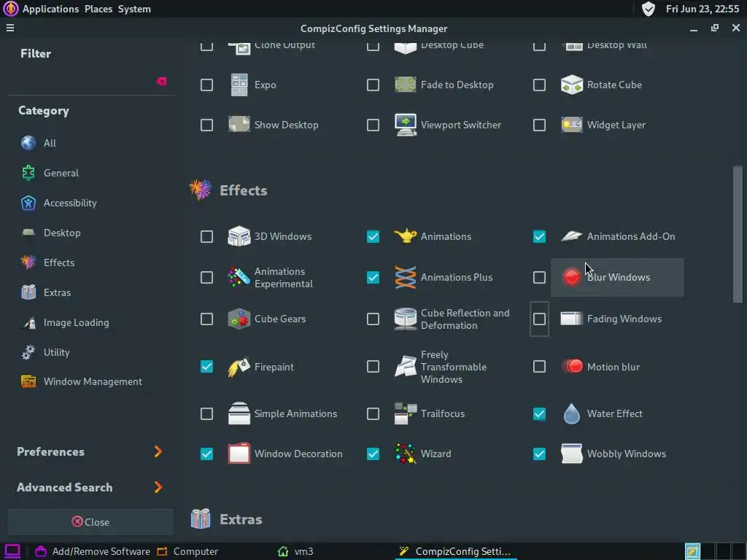Open Blur Windows red ball icon
Screen dimensions: 747x560
572,277
